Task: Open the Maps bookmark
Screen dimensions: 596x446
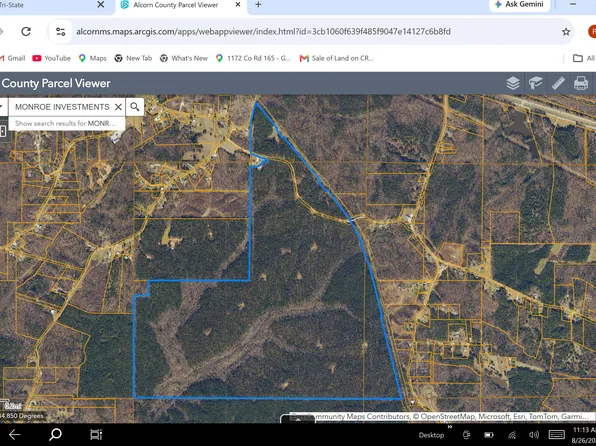Action: point(92,58)
